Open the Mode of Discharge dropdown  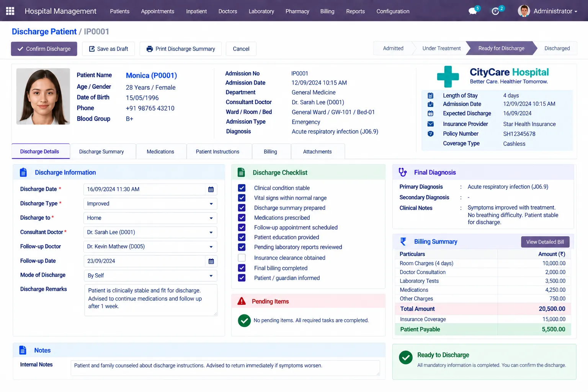point(150,276)
